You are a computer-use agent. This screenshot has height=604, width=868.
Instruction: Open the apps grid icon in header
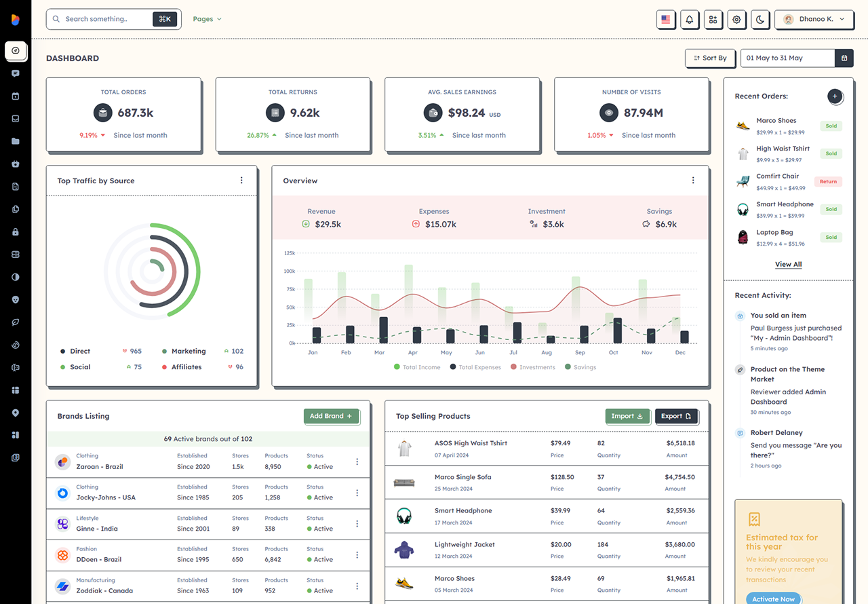pyautogui.click(x=713, y=20)
